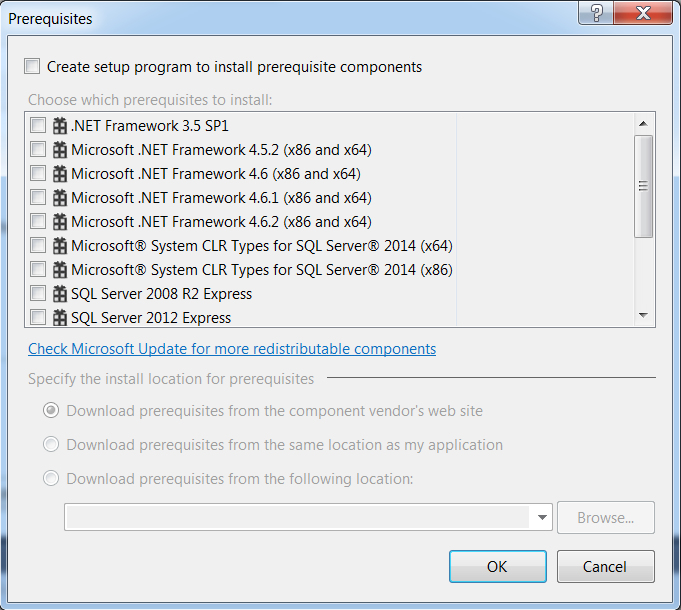The width and height of the screenshot is (681, 610).
Task: Check SQL Server 2012 Express checkbox
Action: pos(38,317)
